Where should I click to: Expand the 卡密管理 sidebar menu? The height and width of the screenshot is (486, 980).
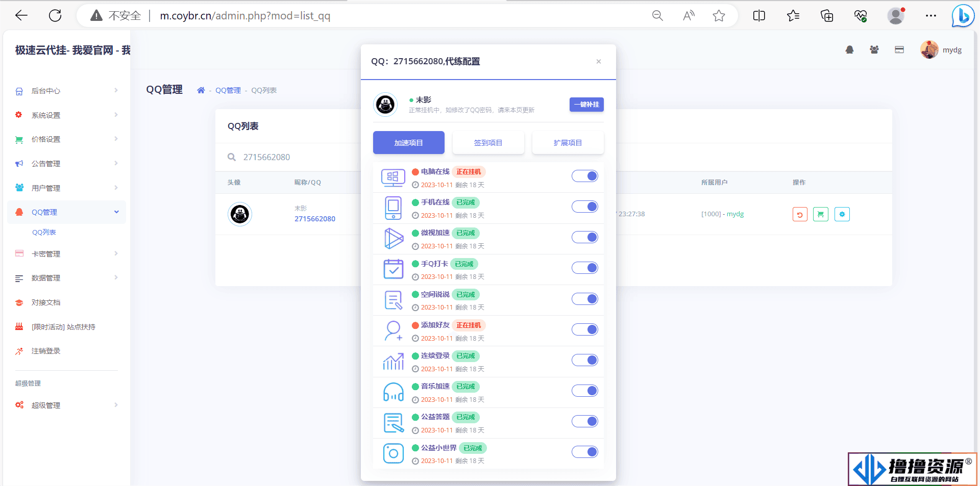tap(66, 253)
